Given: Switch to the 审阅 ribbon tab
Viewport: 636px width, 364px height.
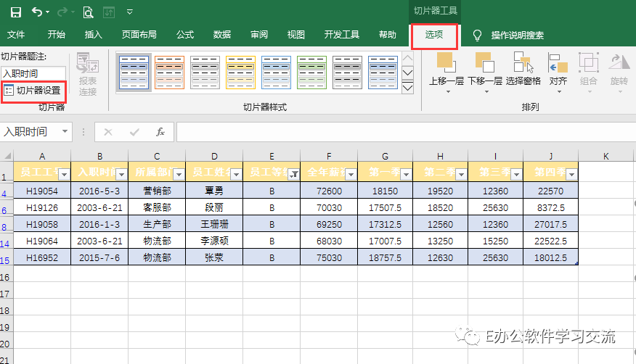Looking at the screenshot, I should (x=259, y=35).
